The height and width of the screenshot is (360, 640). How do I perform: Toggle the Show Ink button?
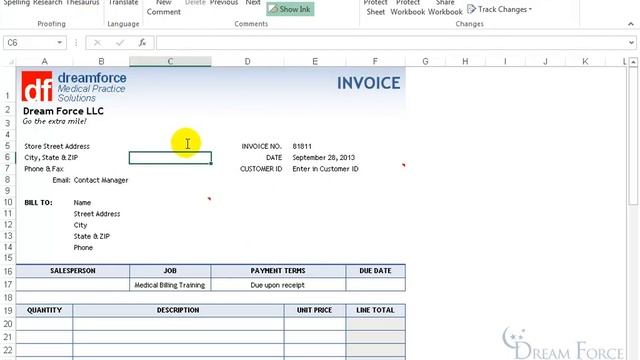pyautogui.click(x=290, y=9)
